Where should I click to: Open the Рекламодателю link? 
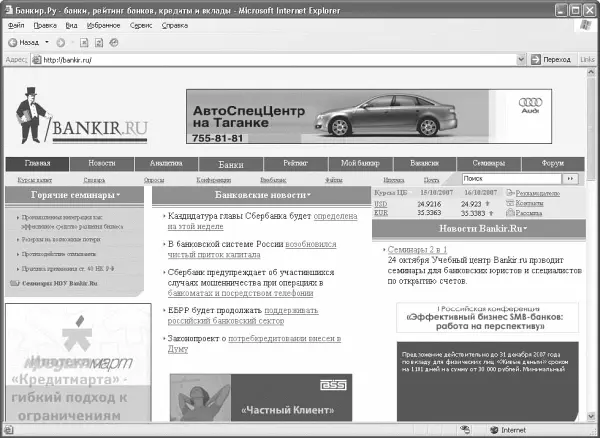click(538, 194)
